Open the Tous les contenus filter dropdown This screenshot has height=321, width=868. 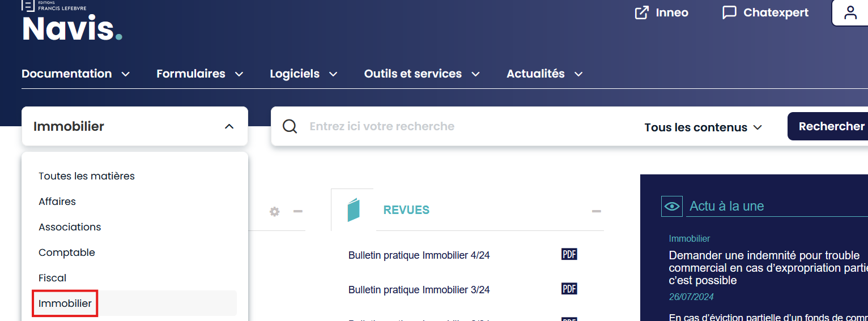(703, 127)
